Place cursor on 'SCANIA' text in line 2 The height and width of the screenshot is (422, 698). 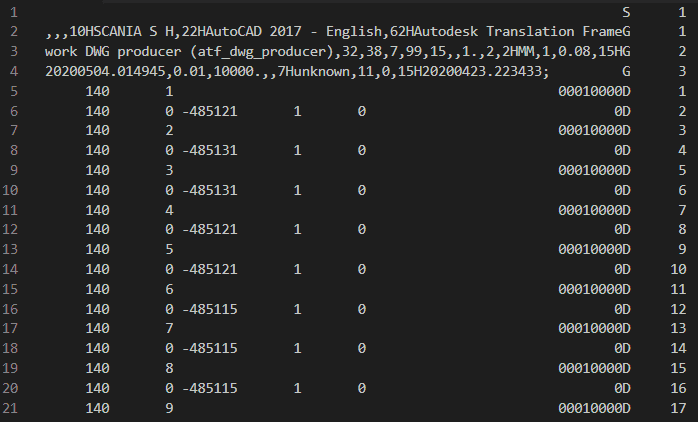117,32
